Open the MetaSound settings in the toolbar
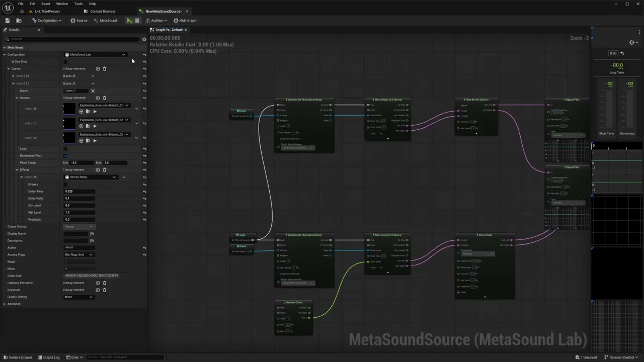644x362 pixels. tap(105, 21)
